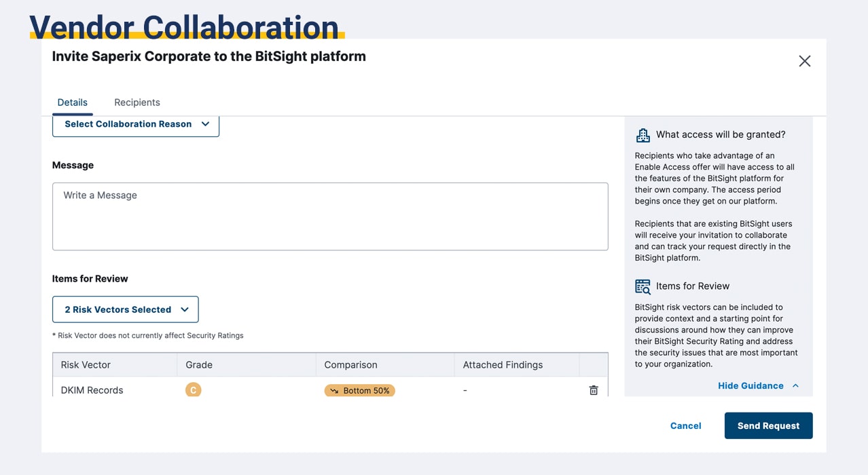Click the orange Grade C badge
The width and height of the screenshot is (868, 475).
[194, 390]
